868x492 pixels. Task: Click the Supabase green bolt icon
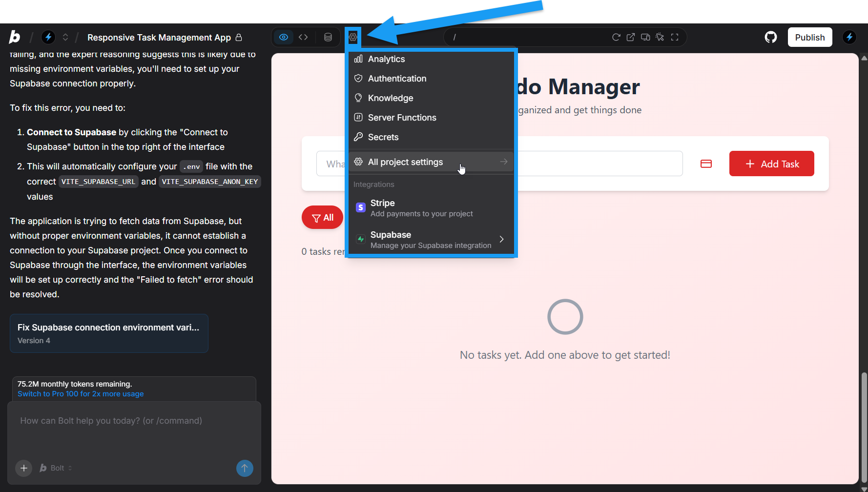361,239
